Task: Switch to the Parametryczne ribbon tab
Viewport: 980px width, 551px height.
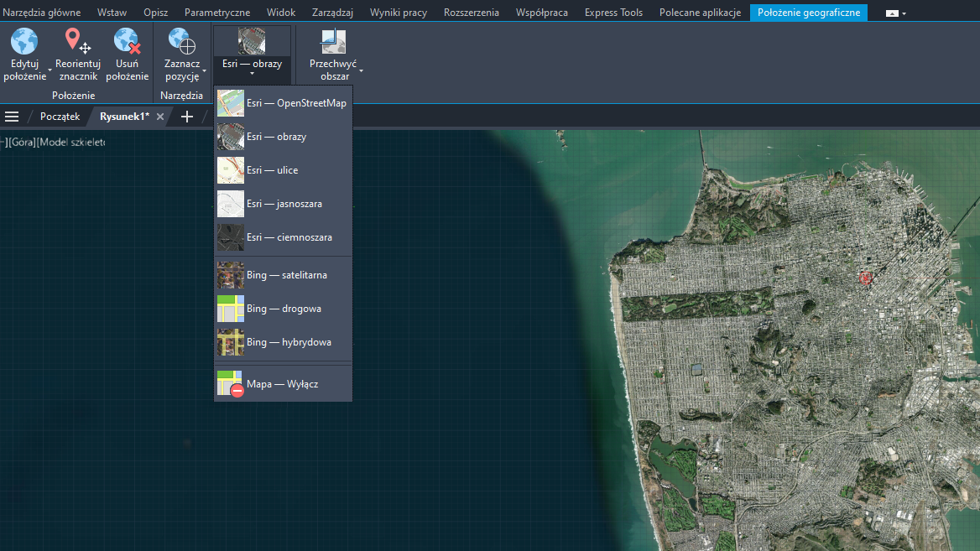Action: pyautogui.click(x=216, y=13)
